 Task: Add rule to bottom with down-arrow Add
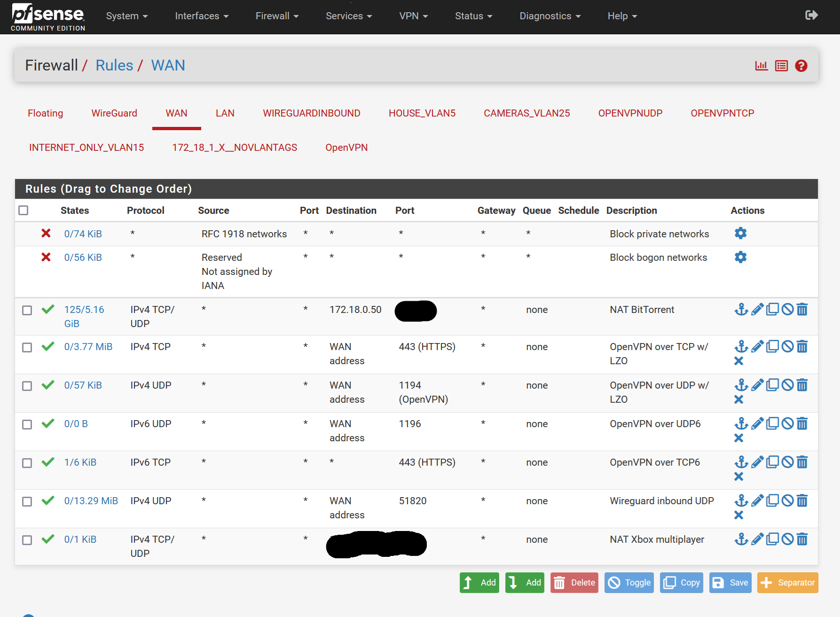pos(525,583)
